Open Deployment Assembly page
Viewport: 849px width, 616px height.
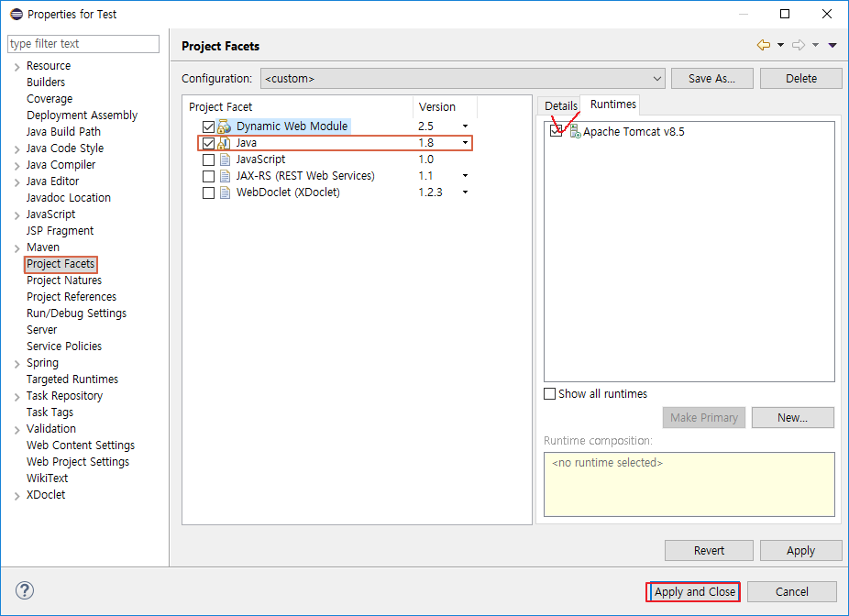coord(82,115)
